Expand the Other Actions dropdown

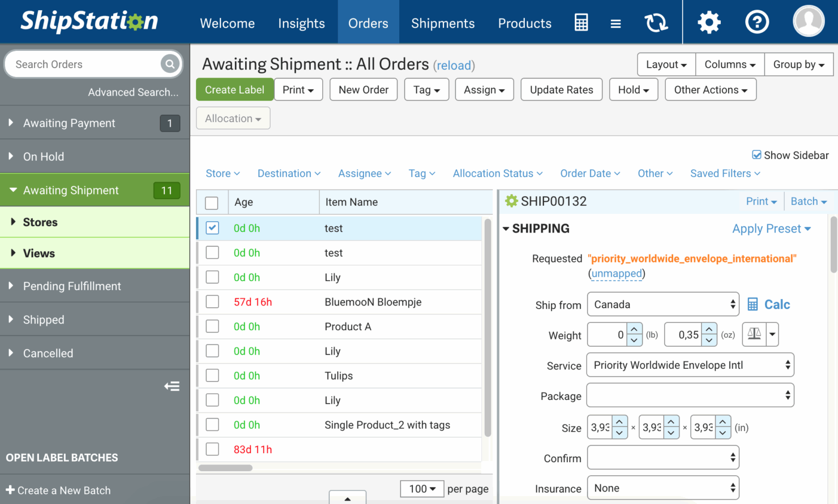point(710,89)
